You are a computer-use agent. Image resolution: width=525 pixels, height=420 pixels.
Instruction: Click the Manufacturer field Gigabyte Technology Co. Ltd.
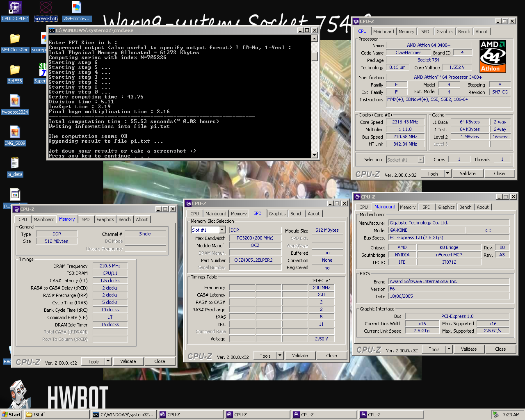click(x=449, y=223)
